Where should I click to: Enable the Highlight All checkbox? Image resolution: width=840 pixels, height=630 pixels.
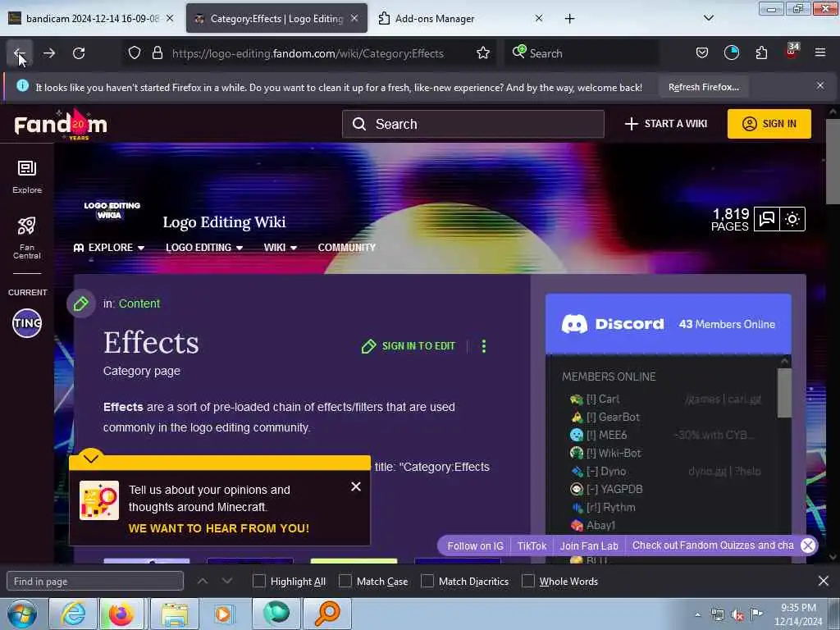point(258,582)
